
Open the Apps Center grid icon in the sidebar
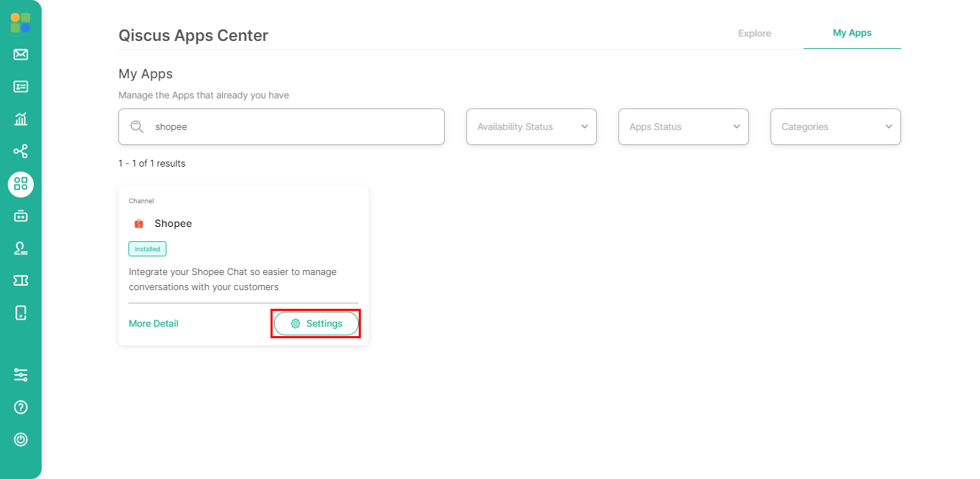21,184
